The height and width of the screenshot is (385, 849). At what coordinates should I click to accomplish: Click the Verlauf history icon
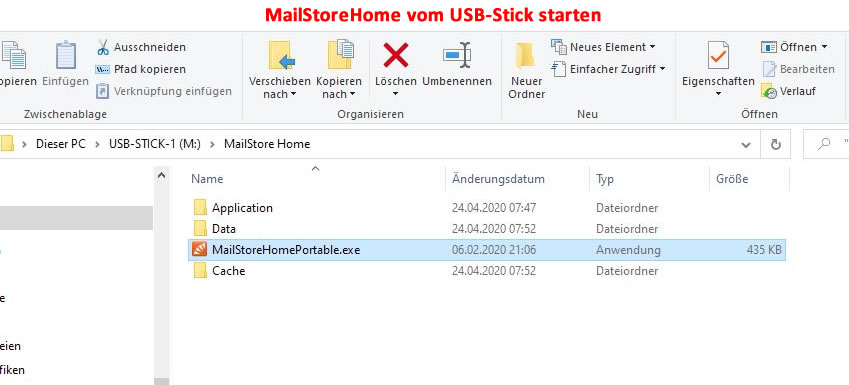point(769,92)
